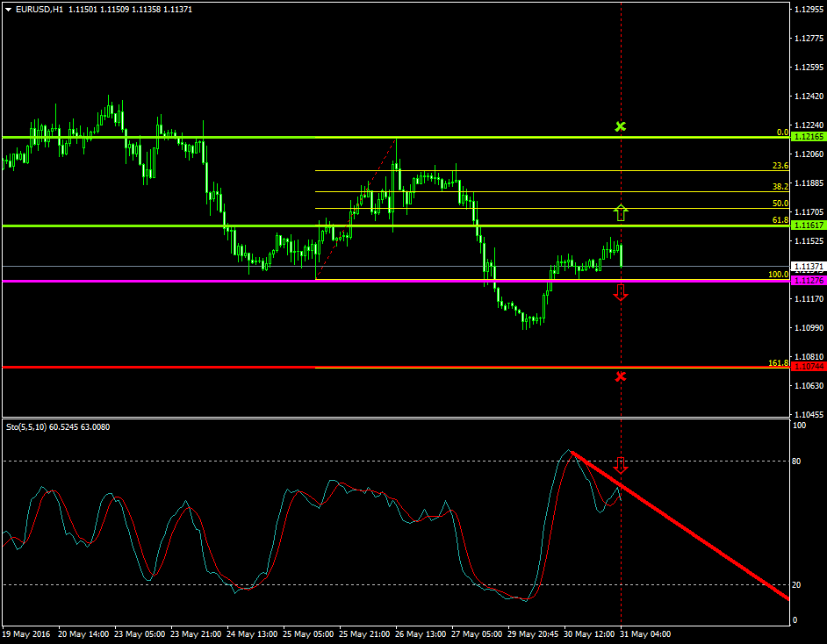Viewport: 827px width, 644px height.
Task: Select the Fibonacci 38.2 level label
Action: [780, 186]
